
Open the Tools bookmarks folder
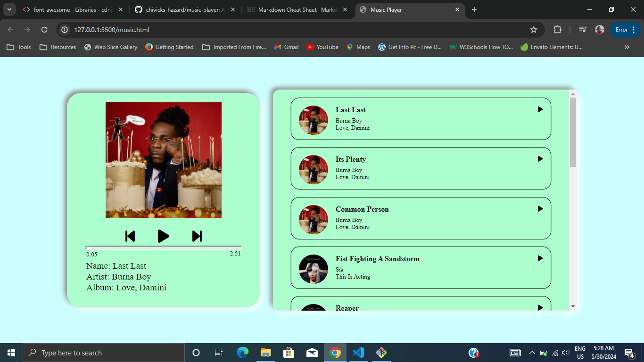(19, 47)
